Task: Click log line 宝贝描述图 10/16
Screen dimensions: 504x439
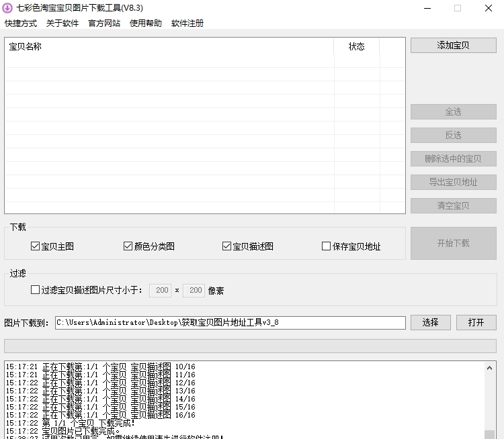Action: click(x=101, y=367)
